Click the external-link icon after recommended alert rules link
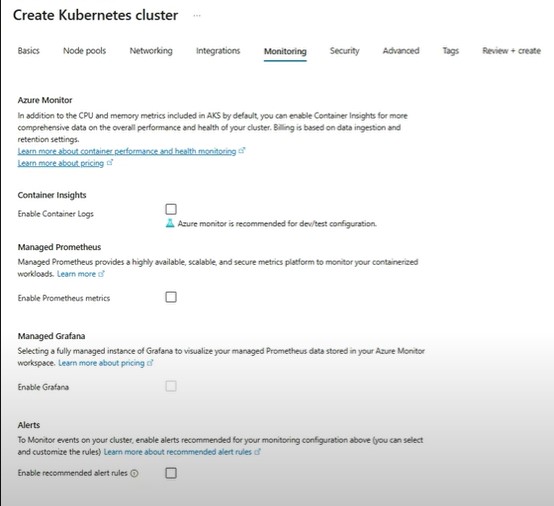Viewport: 554px width, 506px height. tap(258, 452)
